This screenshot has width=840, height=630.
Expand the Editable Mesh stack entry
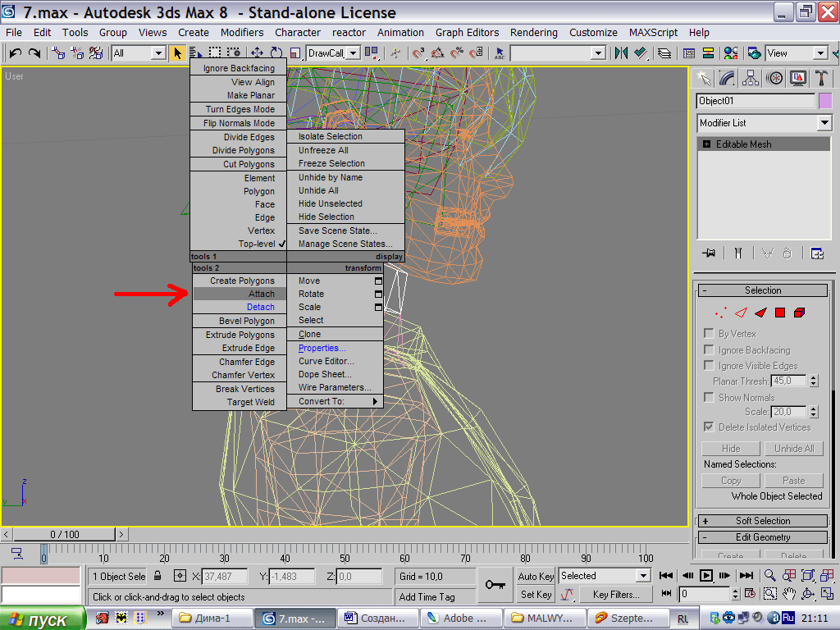coord(706,144)
